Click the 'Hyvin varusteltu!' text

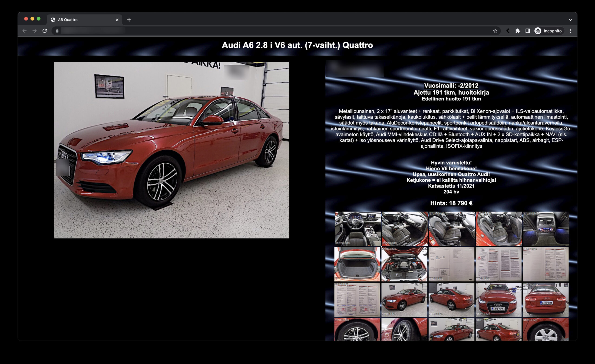tap(451, 163)
